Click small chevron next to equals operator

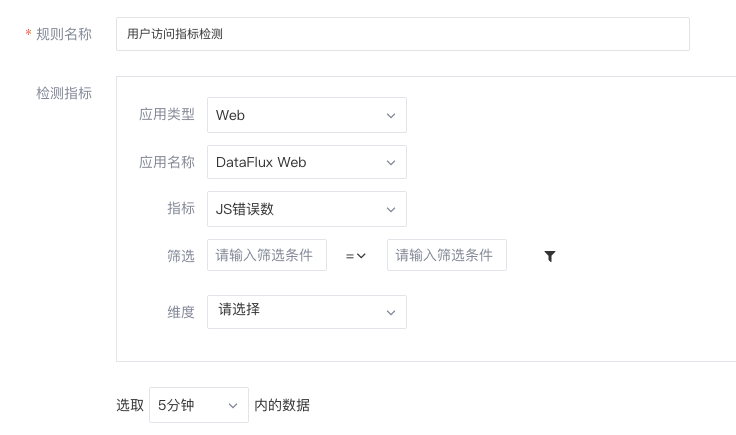tap(361, 256)
